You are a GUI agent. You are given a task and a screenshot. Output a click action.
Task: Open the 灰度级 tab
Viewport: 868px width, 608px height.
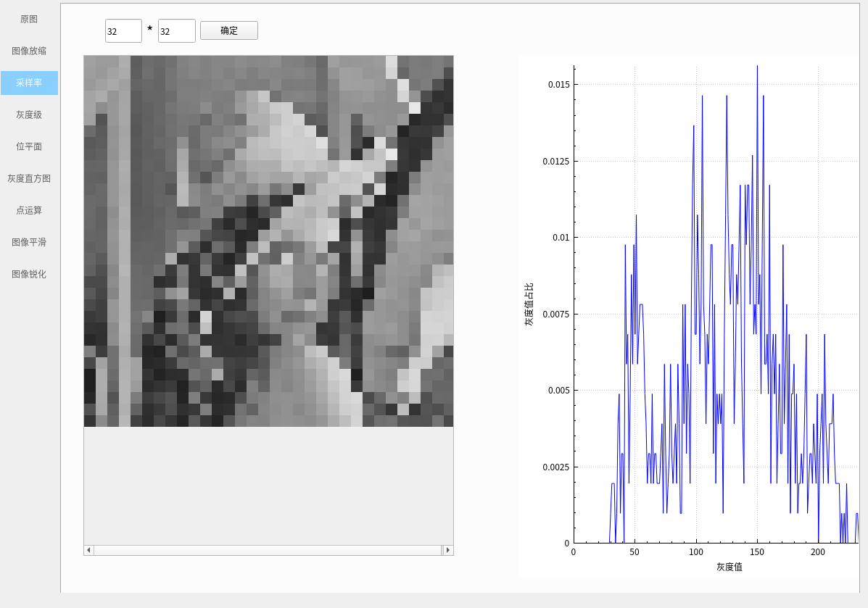click(29, 114)
